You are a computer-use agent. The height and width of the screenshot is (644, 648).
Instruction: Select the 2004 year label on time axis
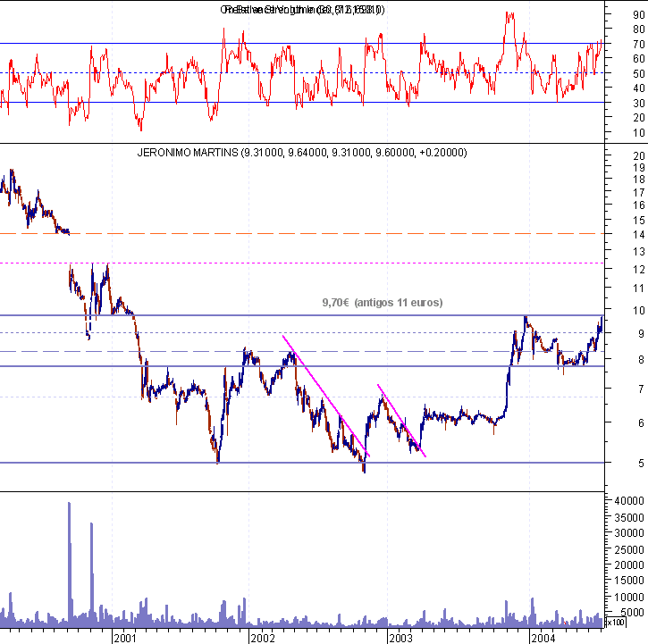click(543, 639)
